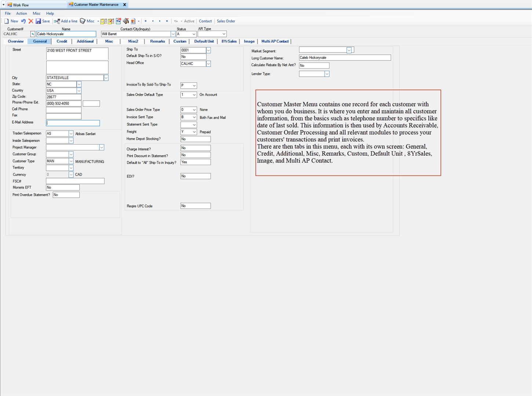The width and height of the screenshot is (532, 396).
Task: Open the Action menu
Action: (21, 14)
